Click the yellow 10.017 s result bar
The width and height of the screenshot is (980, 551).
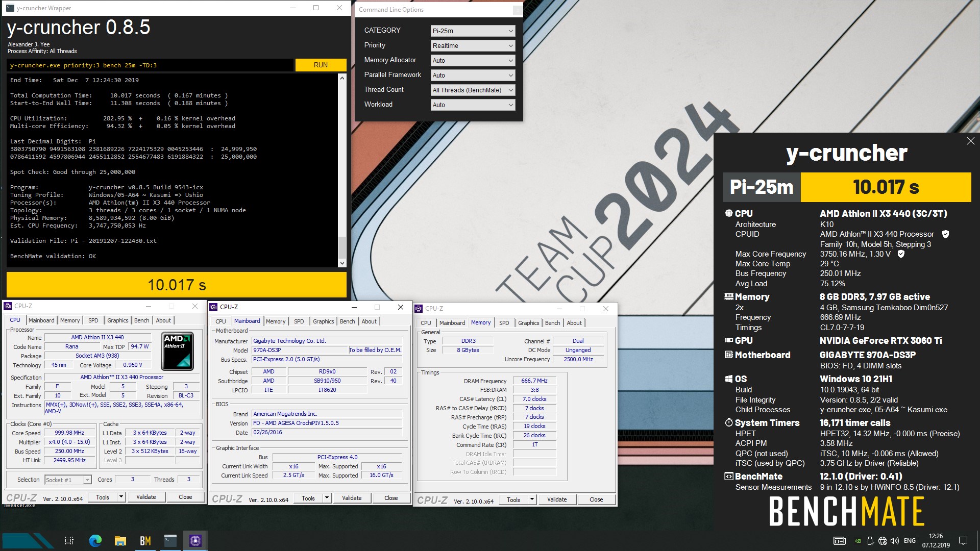(x=177, y=285)
